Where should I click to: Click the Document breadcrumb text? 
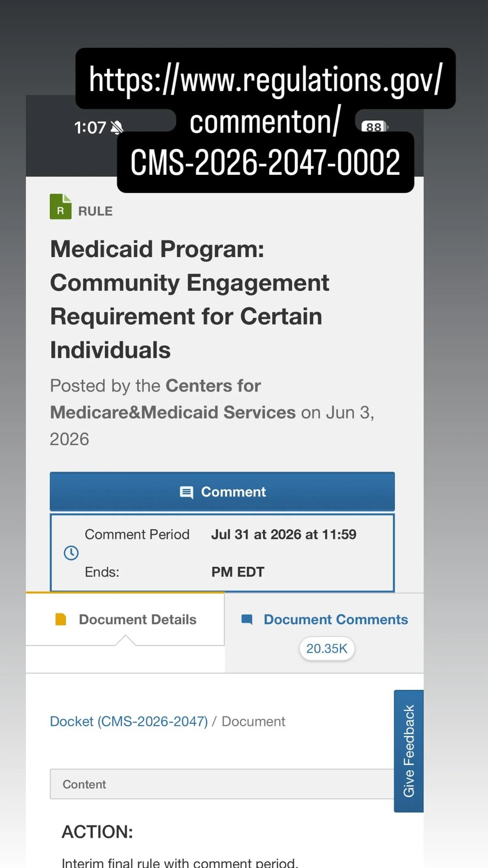pos(253,721)
